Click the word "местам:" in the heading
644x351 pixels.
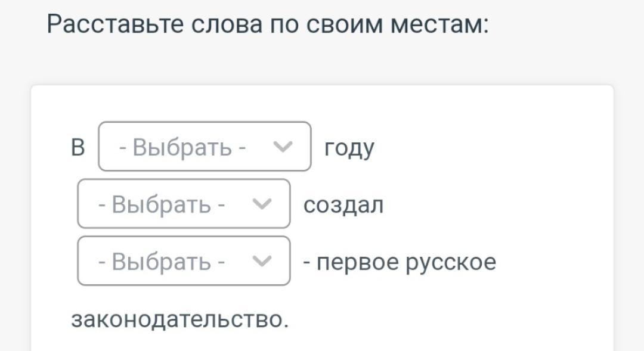click(439, 24)
